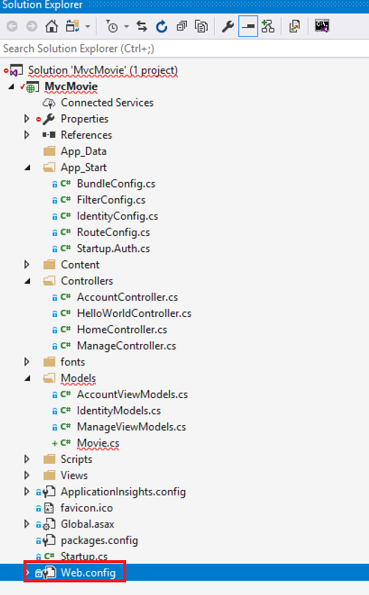Select the App_Data folder
This screenshot has width=369, height=595.
(84, 151)
